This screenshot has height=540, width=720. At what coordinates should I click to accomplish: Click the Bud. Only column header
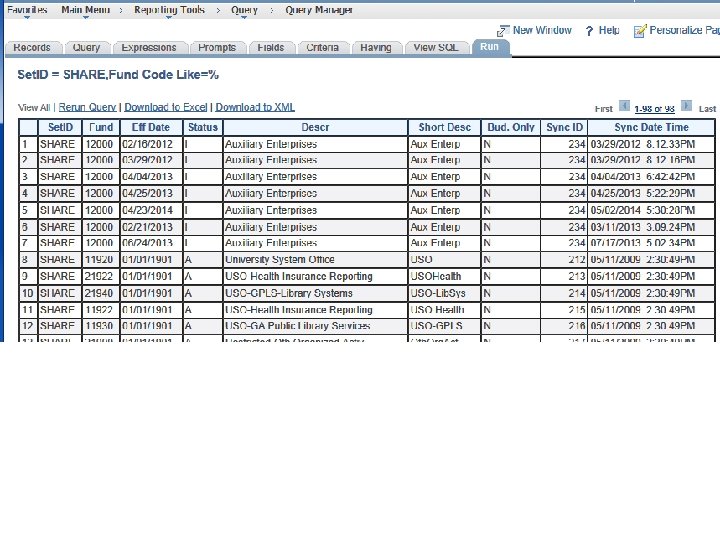(x=511, y=127)
